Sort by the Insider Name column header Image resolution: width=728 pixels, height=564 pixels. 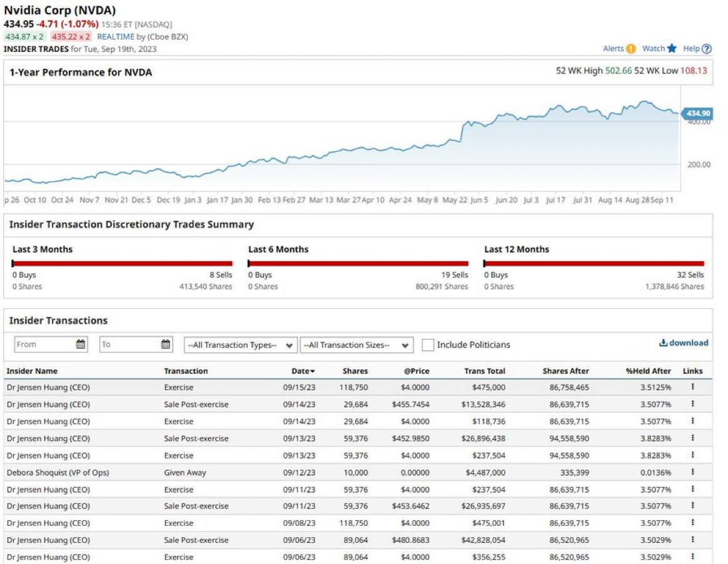tap(32, 371)
